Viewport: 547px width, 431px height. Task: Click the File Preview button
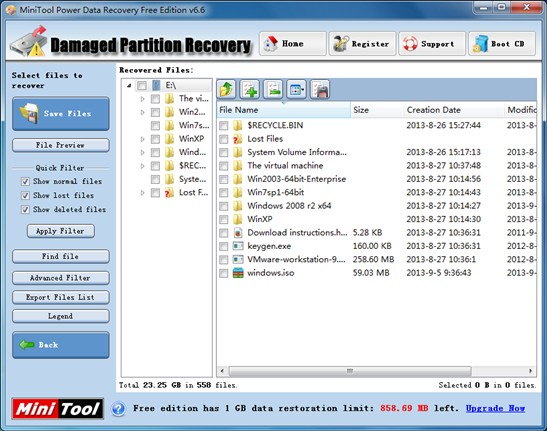[x=61, y=145]
